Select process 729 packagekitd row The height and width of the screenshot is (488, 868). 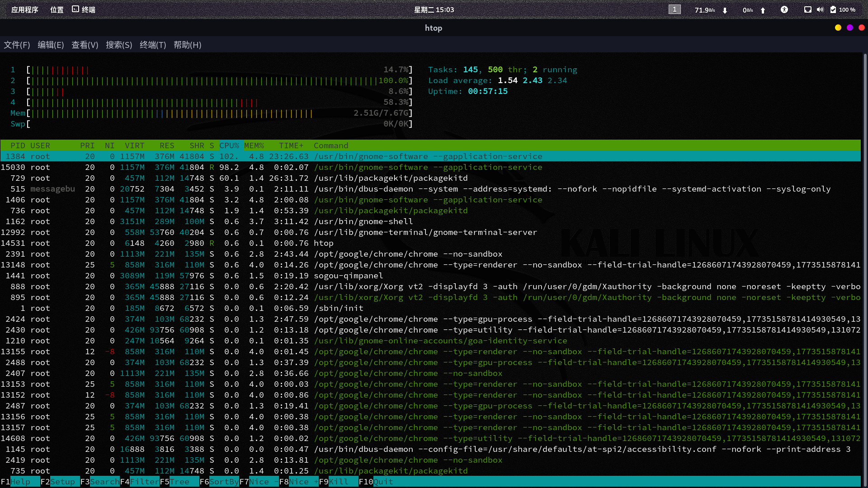(430, 178)
